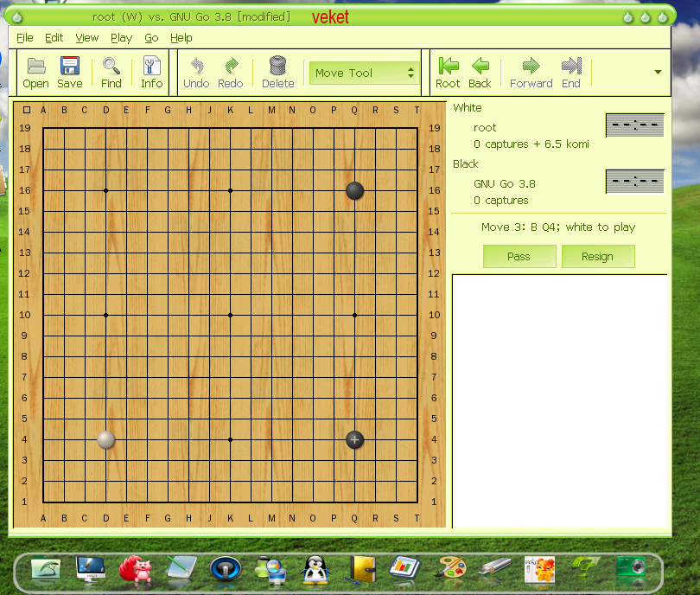
Task: Click the square corner box beside column A
Action: tap(27, 110)
